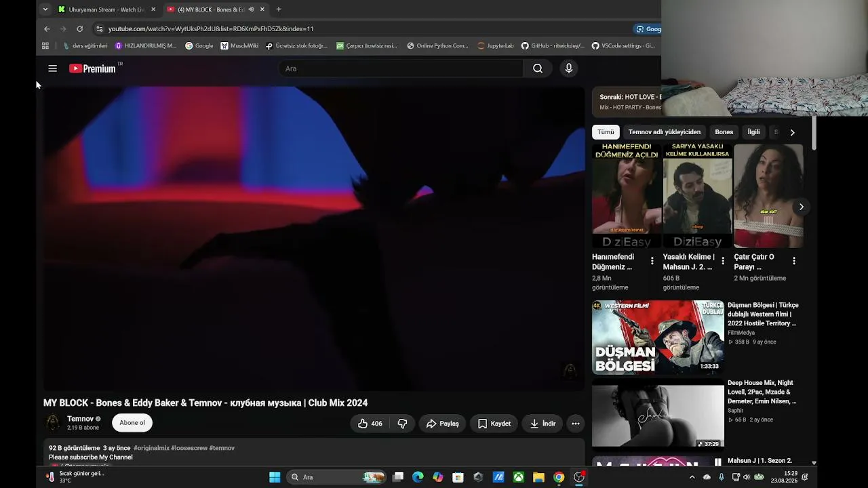Viewport: 868px width, 488px height.
Task: Reload the YouTube page
Action: pyautogui.click(x=79, y=28)
